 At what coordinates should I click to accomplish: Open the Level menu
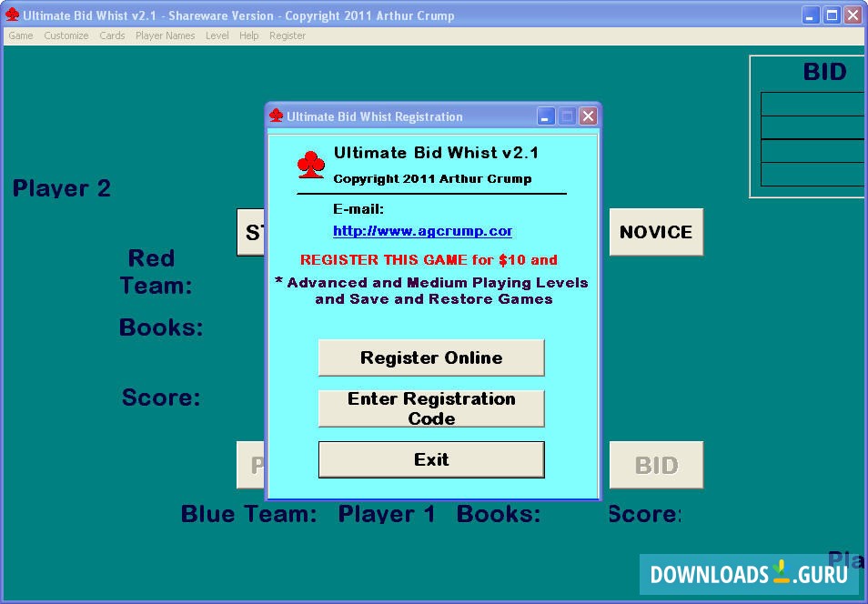pos(217,35)
